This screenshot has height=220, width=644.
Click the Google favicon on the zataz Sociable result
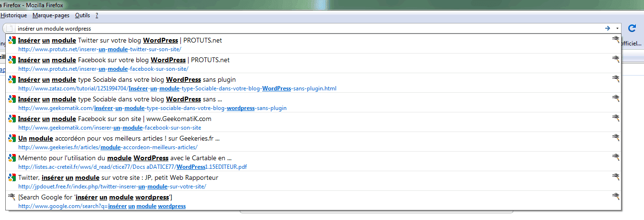(x=12, y=80)
